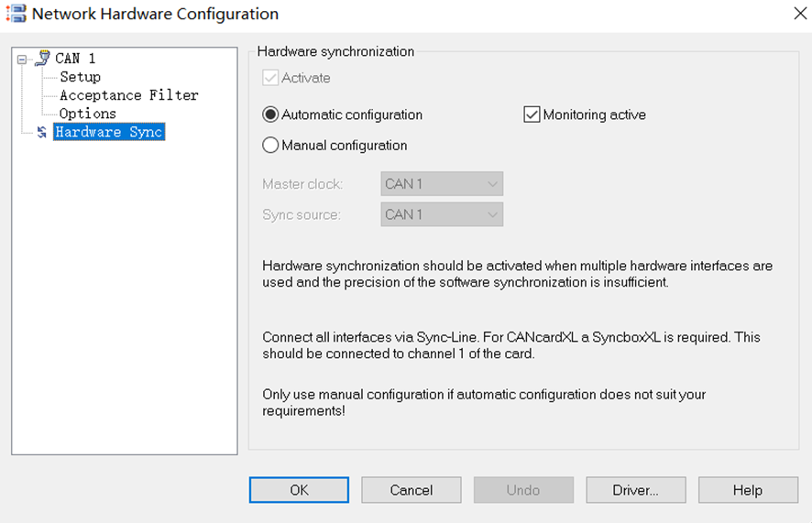Expand the Sync source combo box
The image size is (812, 523).
click(442, 214)
